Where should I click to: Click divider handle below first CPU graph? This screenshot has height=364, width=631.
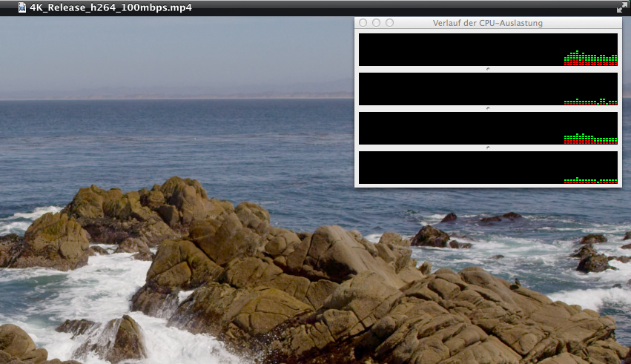(488, 69)
